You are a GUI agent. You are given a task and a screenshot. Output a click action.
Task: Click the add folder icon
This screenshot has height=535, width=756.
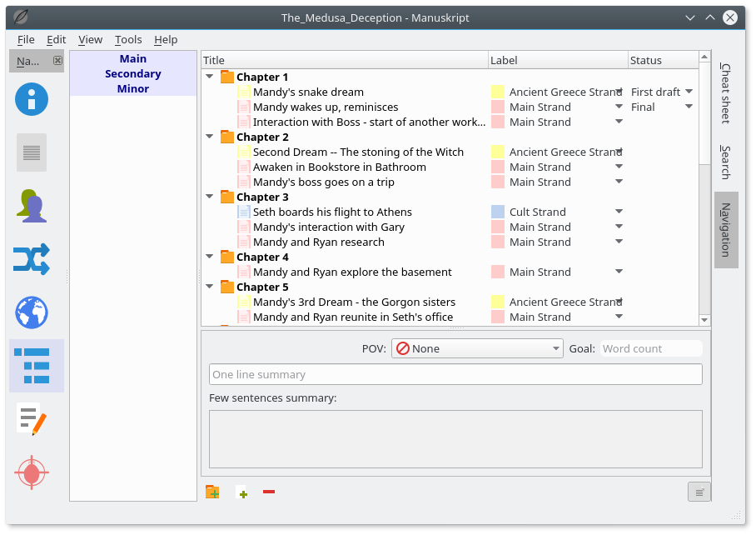coord(212,492)
